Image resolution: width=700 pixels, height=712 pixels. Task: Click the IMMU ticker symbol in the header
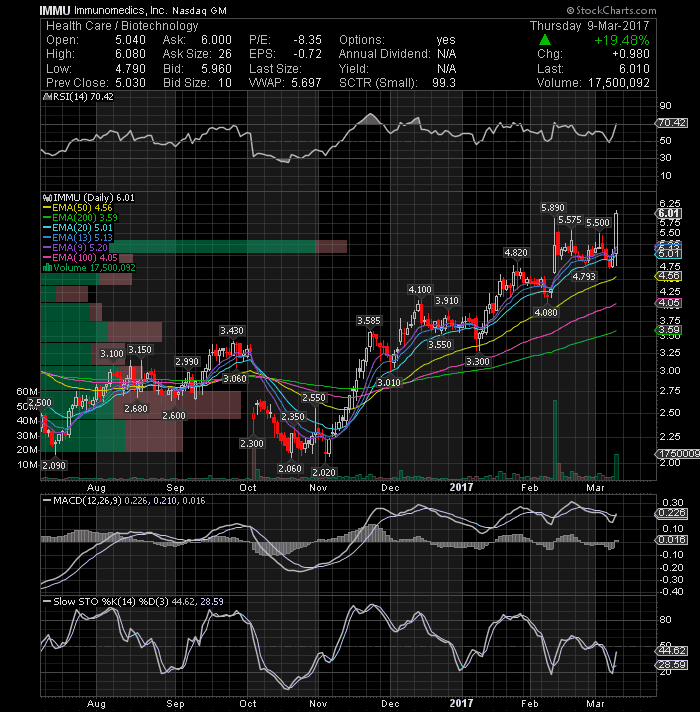click(54, 10)
